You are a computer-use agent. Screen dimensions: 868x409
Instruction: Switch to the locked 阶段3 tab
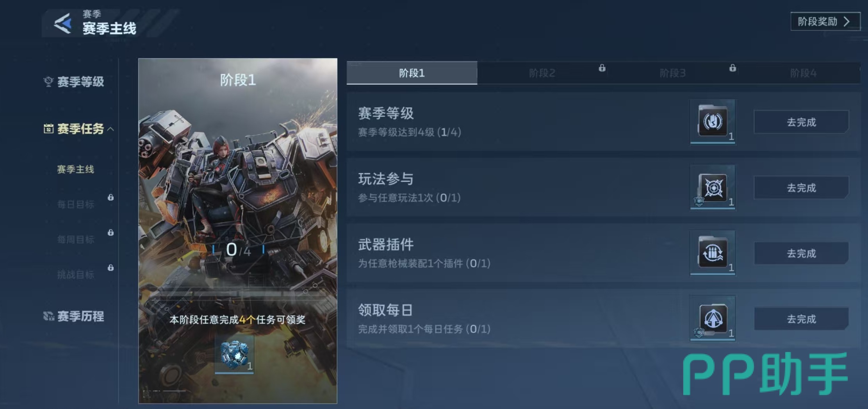click(673, 73)
